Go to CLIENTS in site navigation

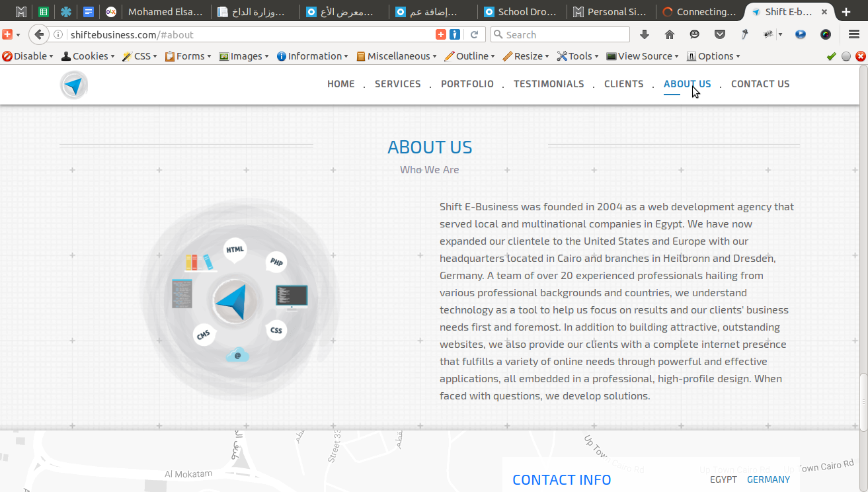(x=624, y=84)
